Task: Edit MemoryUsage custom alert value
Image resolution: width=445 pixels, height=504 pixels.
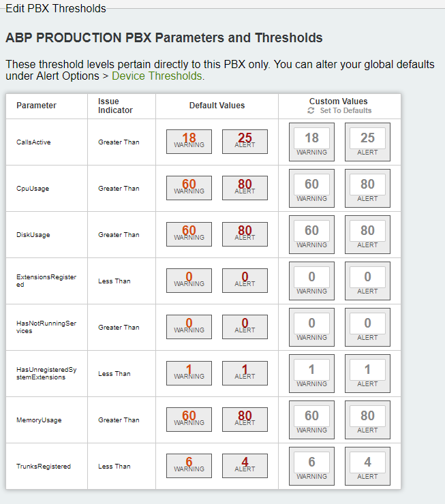Action: point(367,415)
